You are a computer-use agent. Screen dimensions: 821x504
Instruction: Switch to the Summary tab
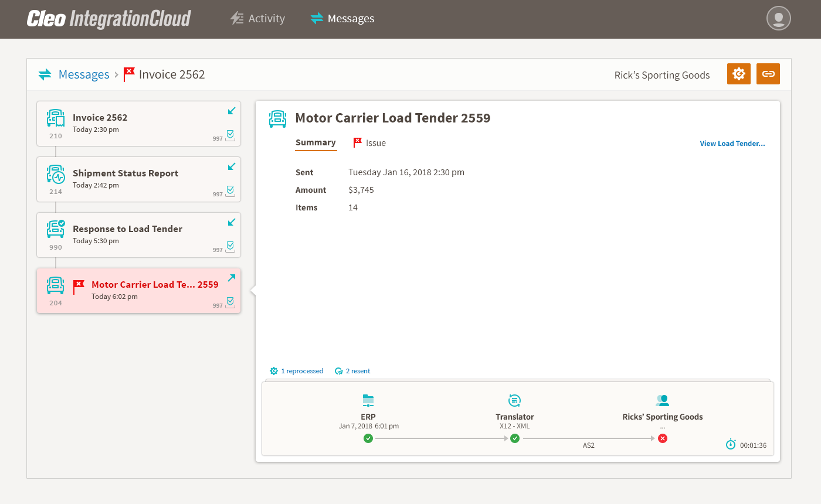click(x=315, y=142)
